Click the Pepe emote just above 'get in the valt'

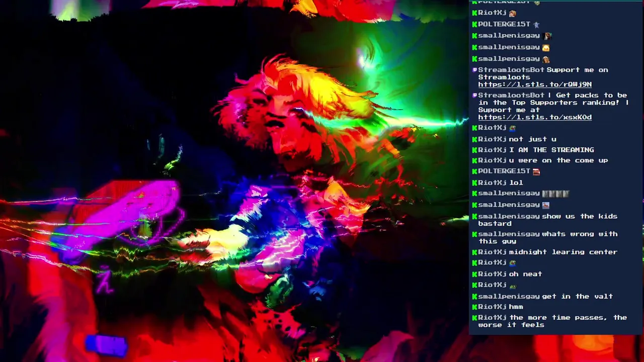(x=512, y=286)
